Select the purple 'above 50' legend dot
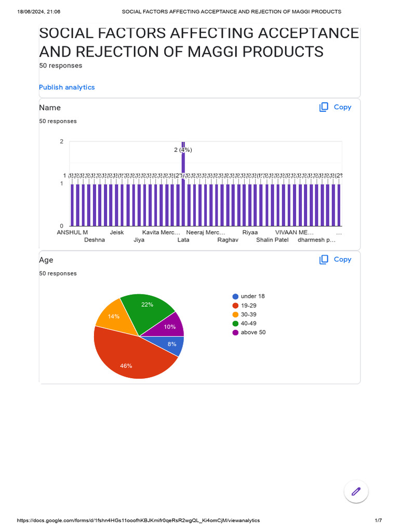Screen dimensions: 399x532 click(x=235, y=332)
